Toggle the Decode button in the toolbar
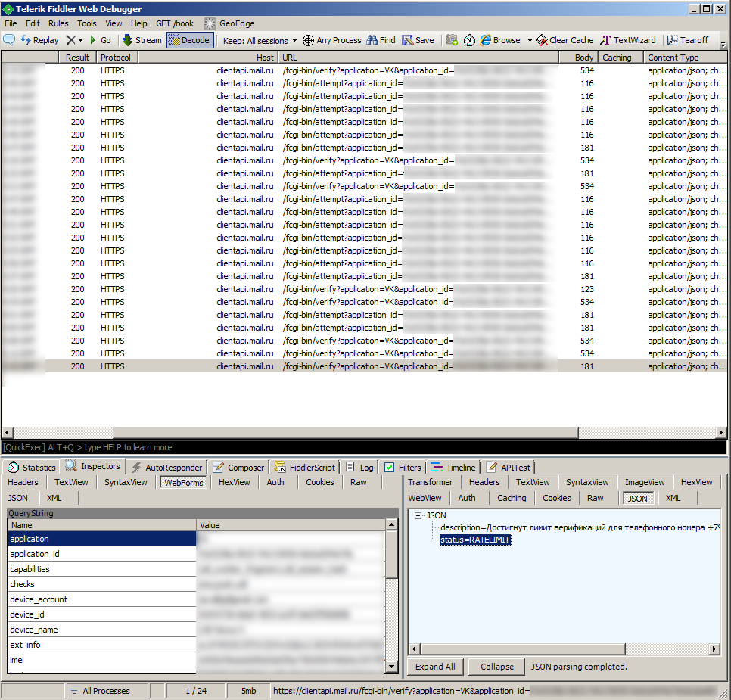 pyautogui.click(x=190, y=40)
